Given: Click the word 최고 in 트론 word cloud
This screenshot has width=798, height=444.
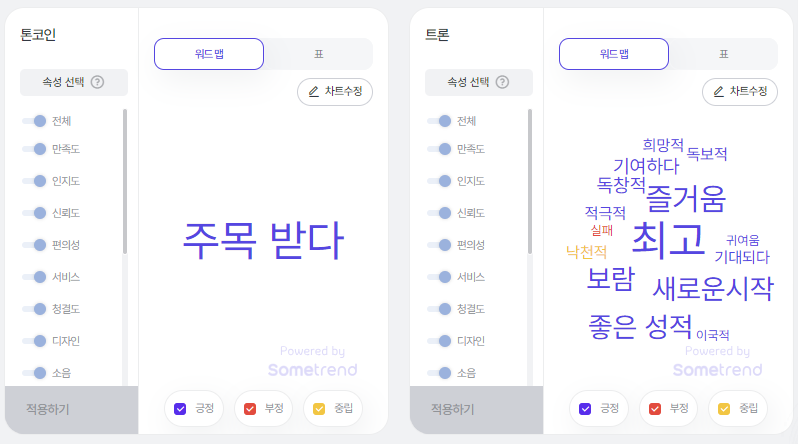Looking at the screenshot, I should (668, 239).
